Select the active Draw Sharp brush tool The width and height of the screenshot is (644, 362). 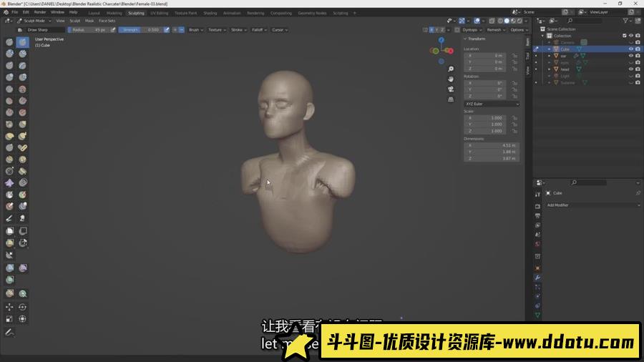(x=23, y=42)
